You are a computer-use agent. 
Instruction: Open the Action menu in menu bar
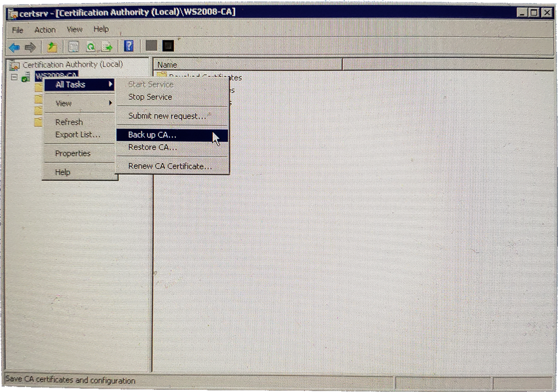(45, 30)
